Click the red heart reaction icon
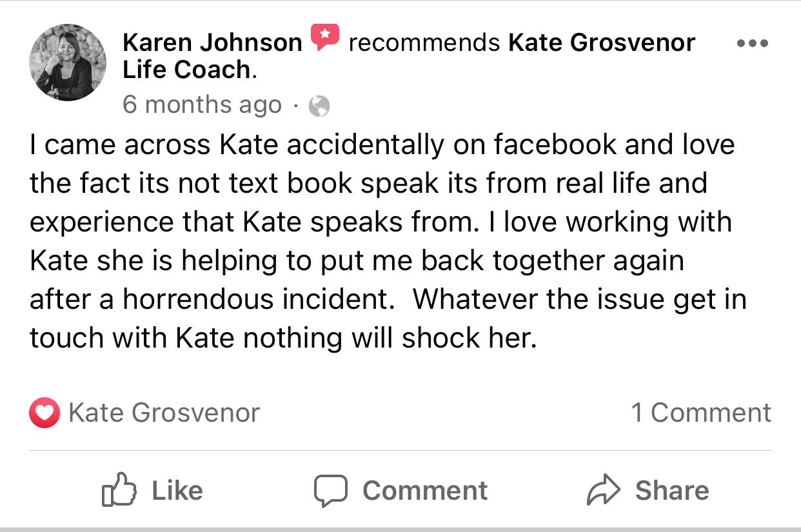The height and width of the screenshot is (532, 801). pos(44,413)
